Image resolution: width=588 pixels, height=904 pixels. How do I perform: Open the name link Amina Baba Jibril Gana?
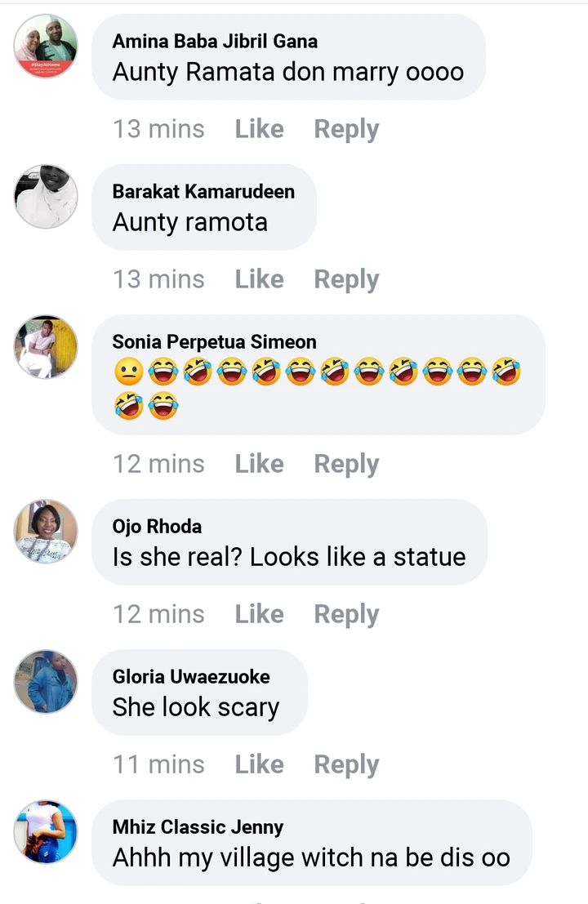215,41
